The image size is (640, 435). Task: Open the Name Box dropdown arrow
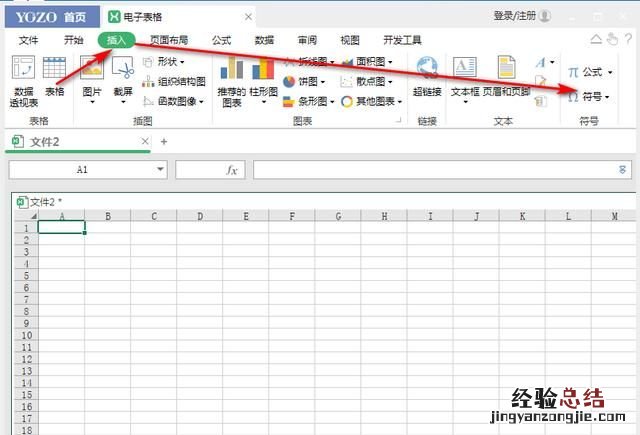[x=160, y=170]
